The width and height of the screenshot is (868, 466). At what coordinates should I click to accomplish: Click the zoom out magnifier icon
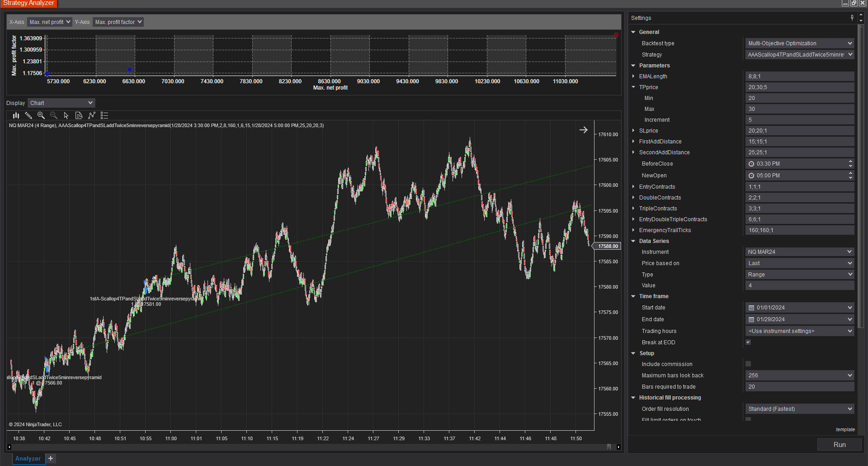54,115
